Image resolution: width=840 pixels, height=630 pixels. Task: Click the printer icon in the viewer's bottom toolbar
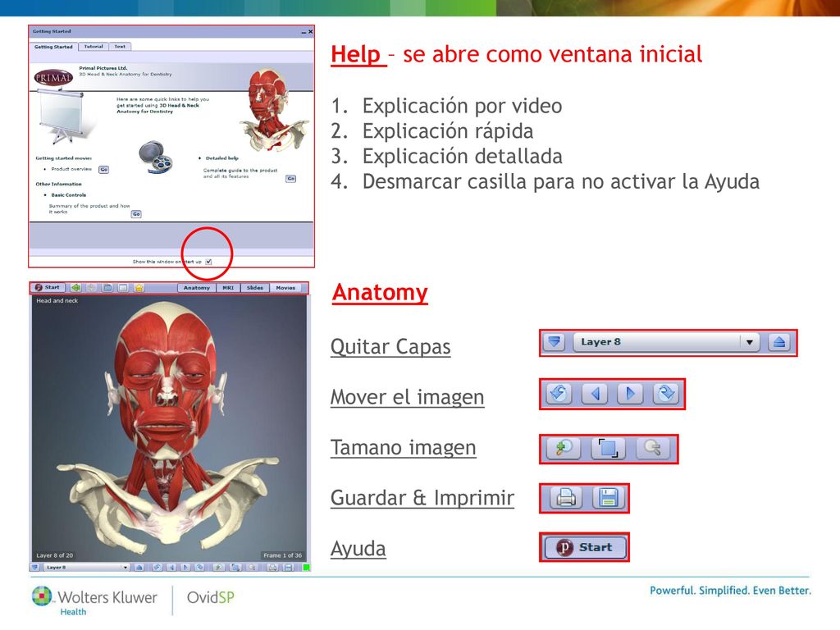[272, 568]
